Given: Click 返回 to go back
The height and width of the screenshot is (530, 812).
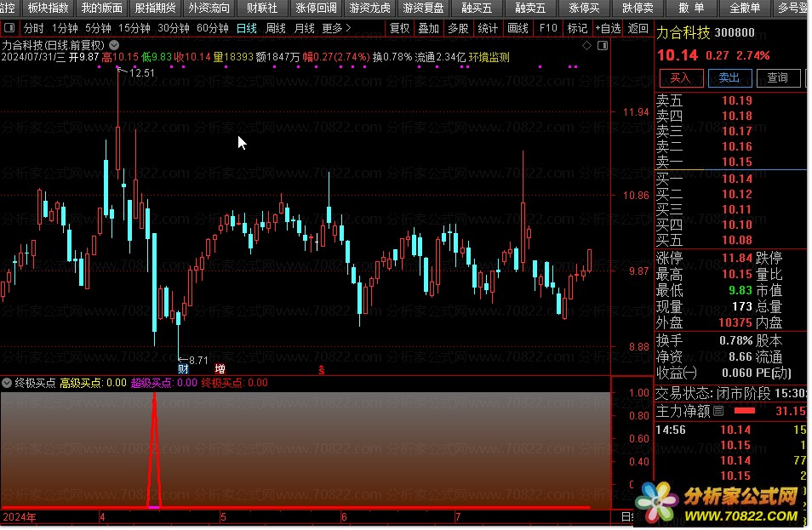Looking at the screenshot, I should click(638, 28).
